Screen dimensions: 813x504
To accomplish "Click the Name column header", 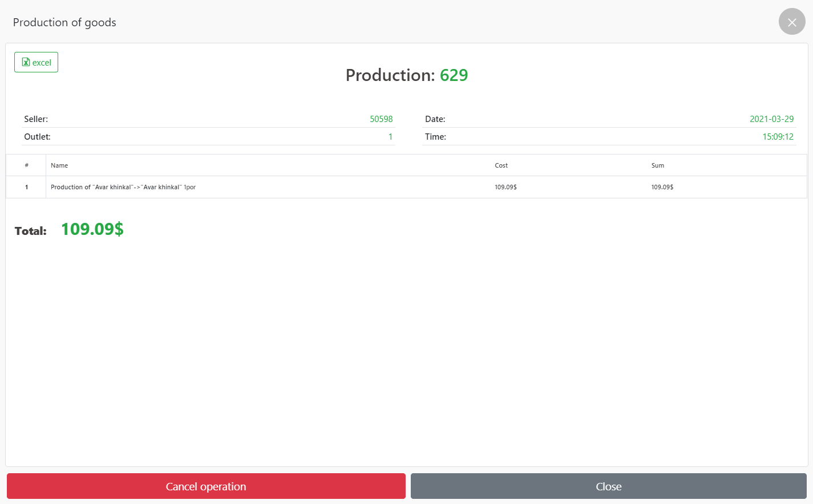I will pos(59,165).
